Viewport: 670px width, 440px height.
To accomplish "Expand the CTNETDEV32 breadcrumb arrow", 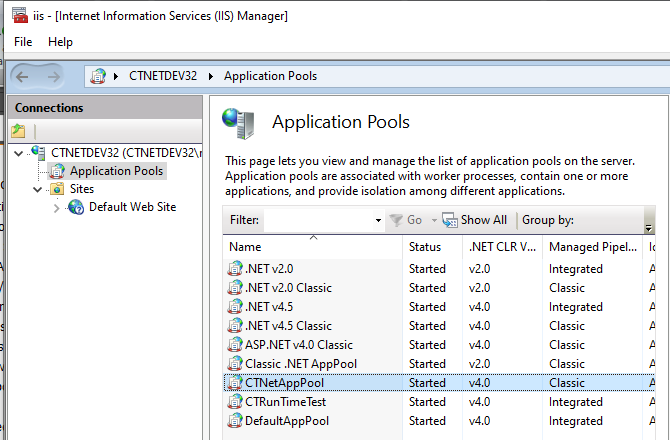I will 211,76.
